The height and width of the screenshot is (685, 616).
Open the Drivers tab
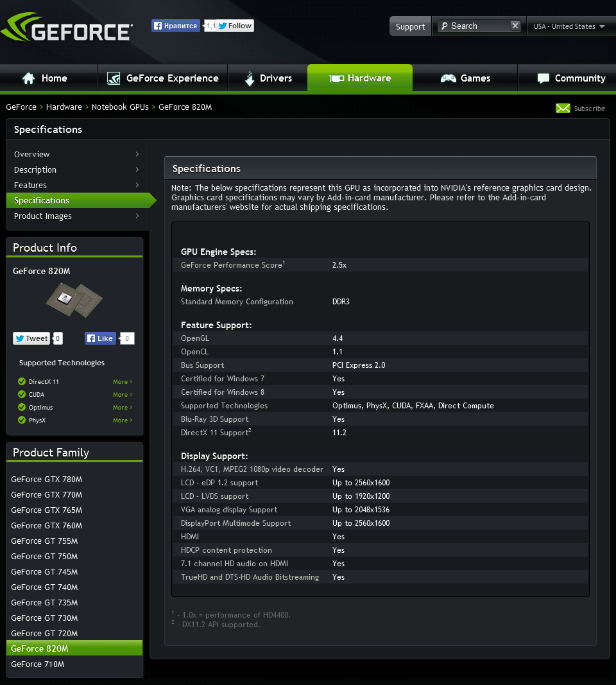click(x=268, y=78)
